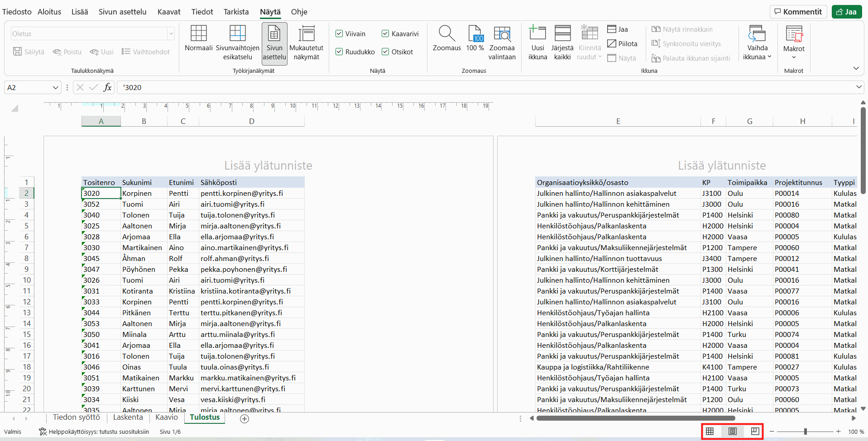
Task: Open the Tiedot ribbon tab
Action: click(x=202, y=12)
